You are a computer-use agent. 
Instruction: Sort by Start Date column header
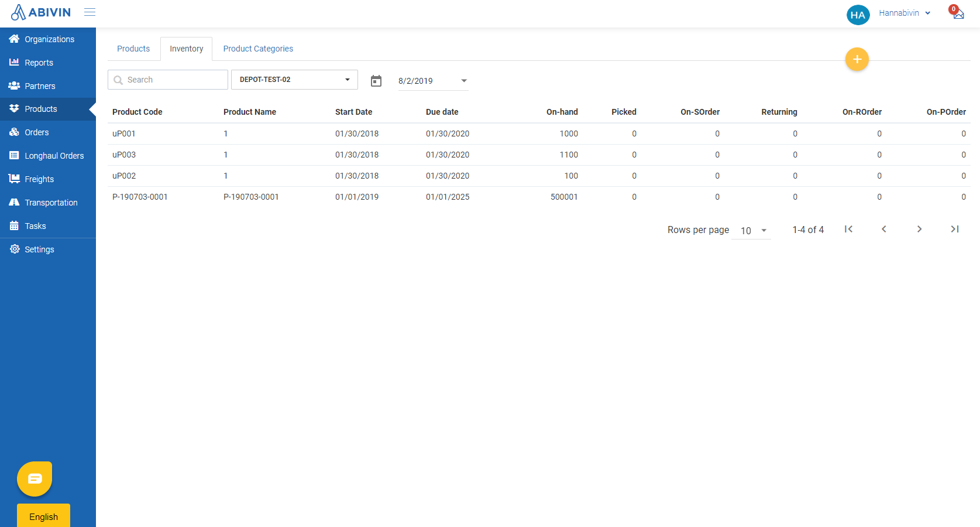pos(353,112)
